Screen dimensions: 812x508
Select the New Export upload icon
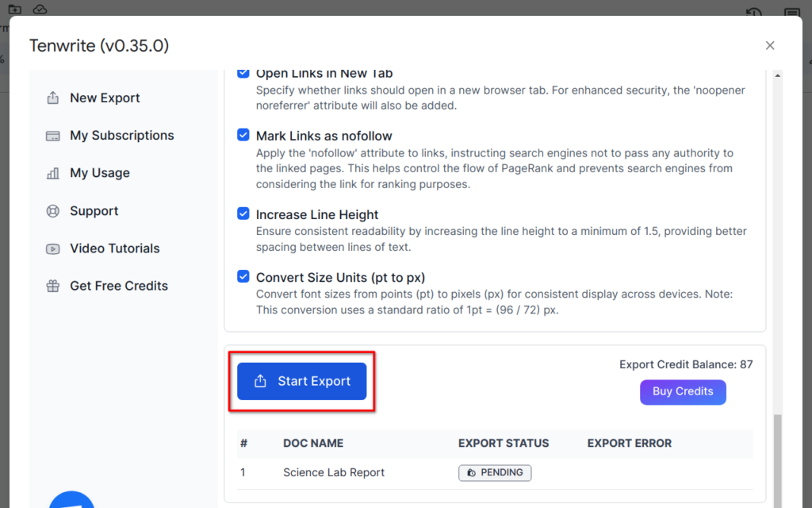click(x=52, y=97)
